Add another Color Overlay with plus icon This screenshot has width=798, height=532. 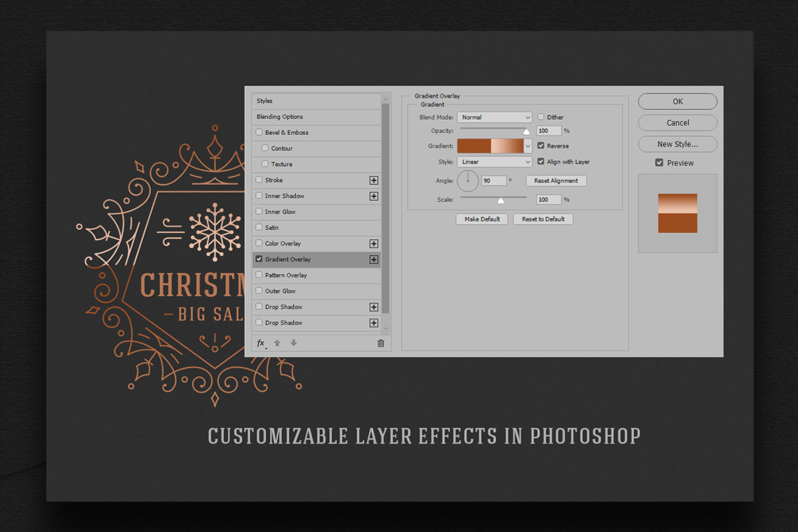click(374, 243)
